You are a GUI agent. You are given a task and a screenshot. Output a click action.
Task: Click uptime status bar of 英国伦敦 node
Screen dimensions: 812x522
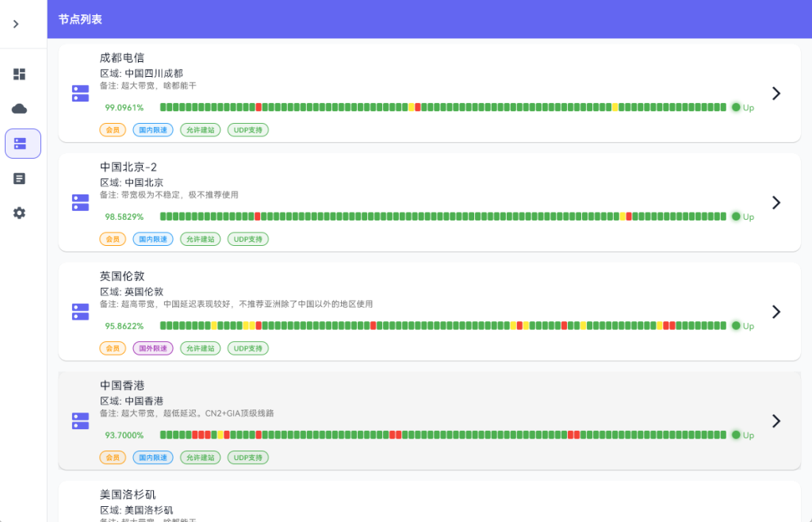click(442, 325)
